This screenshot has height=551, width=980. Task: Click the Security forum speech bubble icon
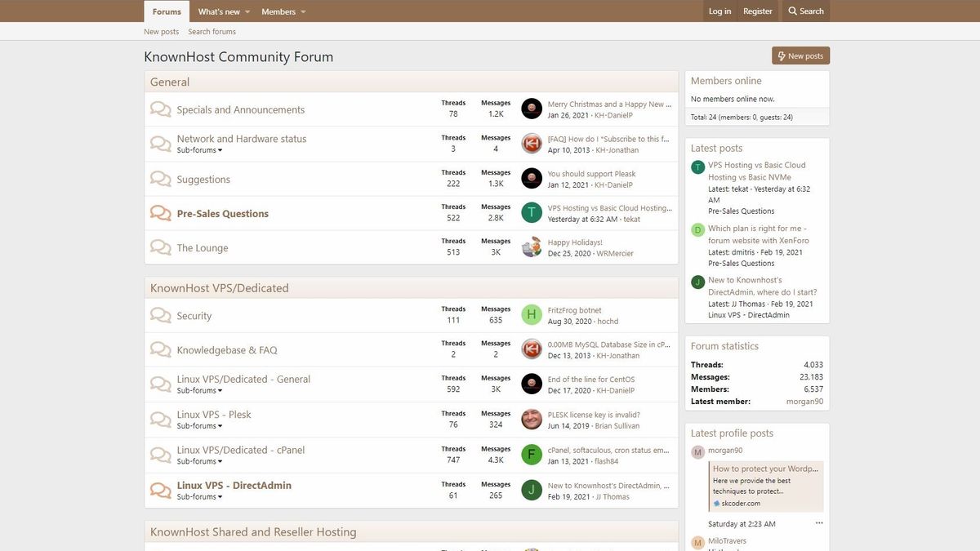[x=160, y=315]
